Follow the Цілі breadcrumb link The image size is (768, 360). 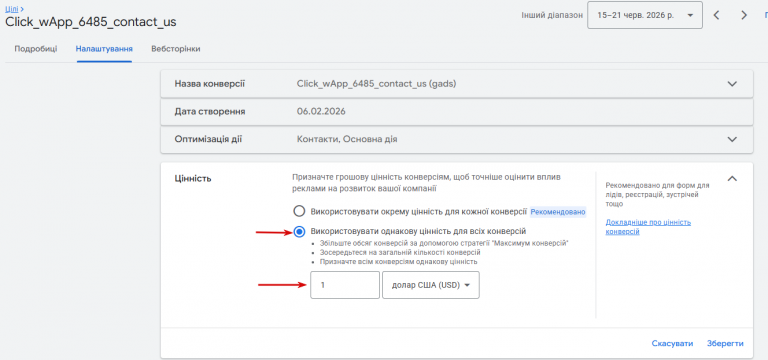tap(12, 9)
